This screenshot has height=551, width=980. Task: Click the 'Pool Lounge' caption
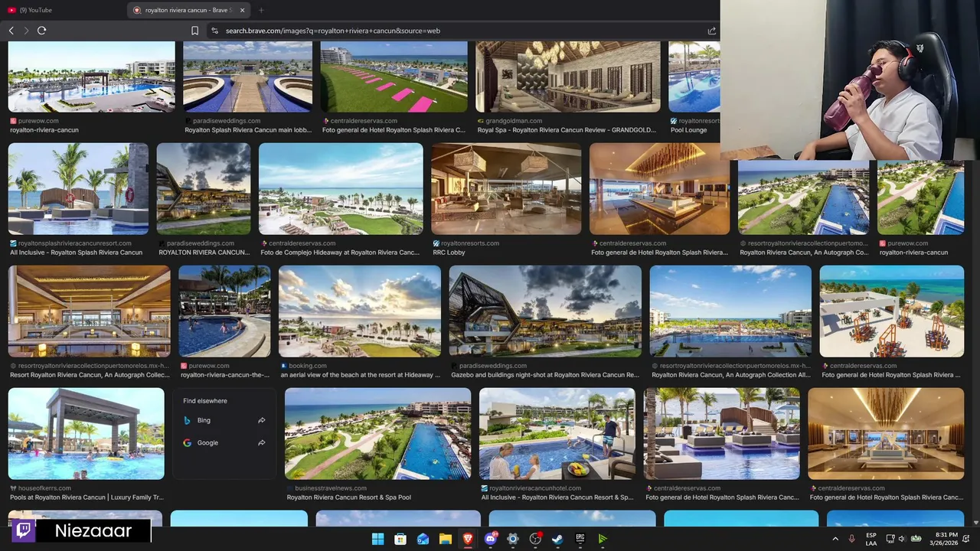688,130
